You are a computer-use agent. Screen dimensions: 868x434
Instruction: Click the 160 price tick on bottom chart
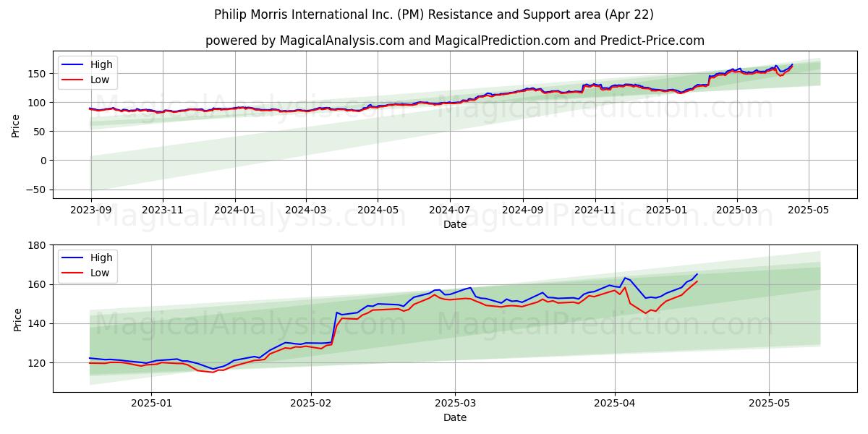(38, 285)
